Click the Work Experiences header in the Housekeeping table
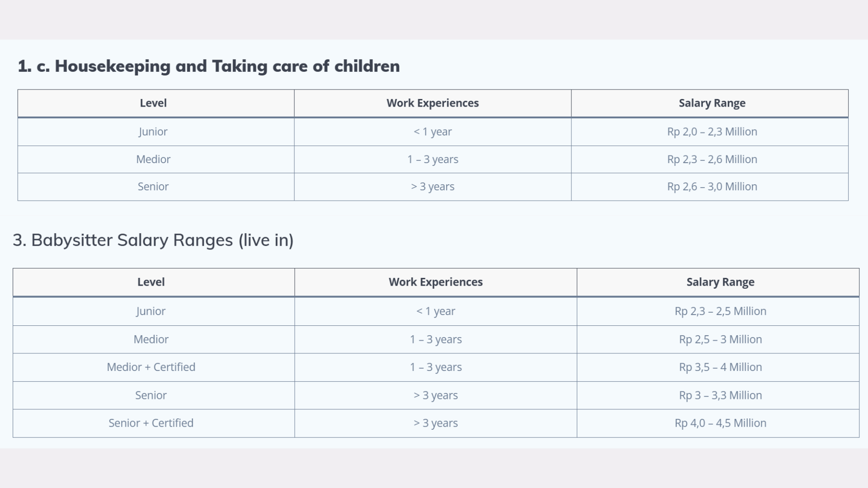 pos(433,103)
